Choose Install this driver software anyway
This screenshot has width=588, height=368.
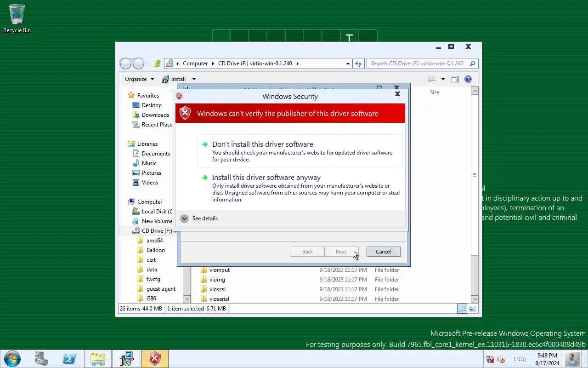point(300,189)
